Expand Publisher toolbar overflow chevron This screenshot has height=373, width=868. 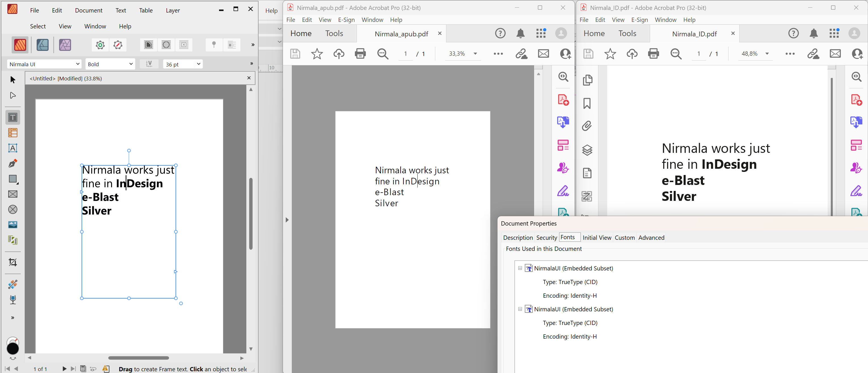pyautogui.click(x=253, y=45)
